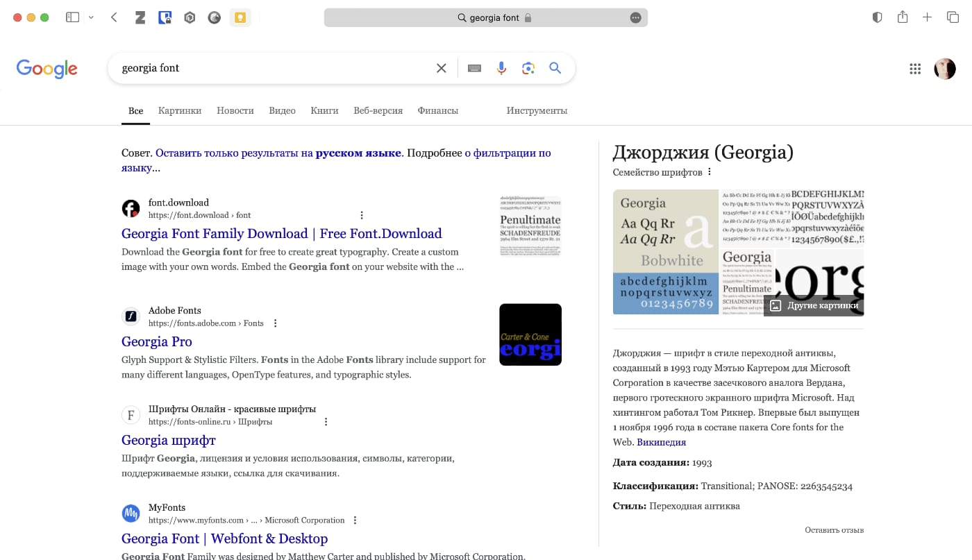Image resolution: width=972 pixels, height=560 pixels.
Task: Click the Google search field
Action: pyautogui.click(x=274, y=68)
